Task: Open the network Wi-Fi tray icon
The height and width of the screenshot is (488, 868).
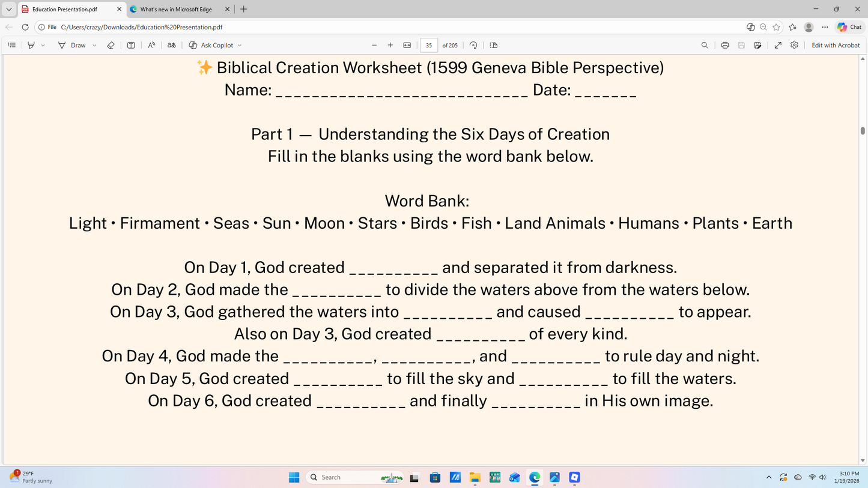Action: click(x=812, y=477)
